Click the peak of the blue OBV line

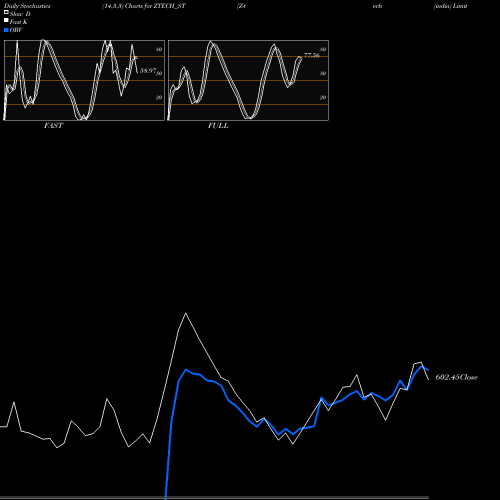pos(186,369)
